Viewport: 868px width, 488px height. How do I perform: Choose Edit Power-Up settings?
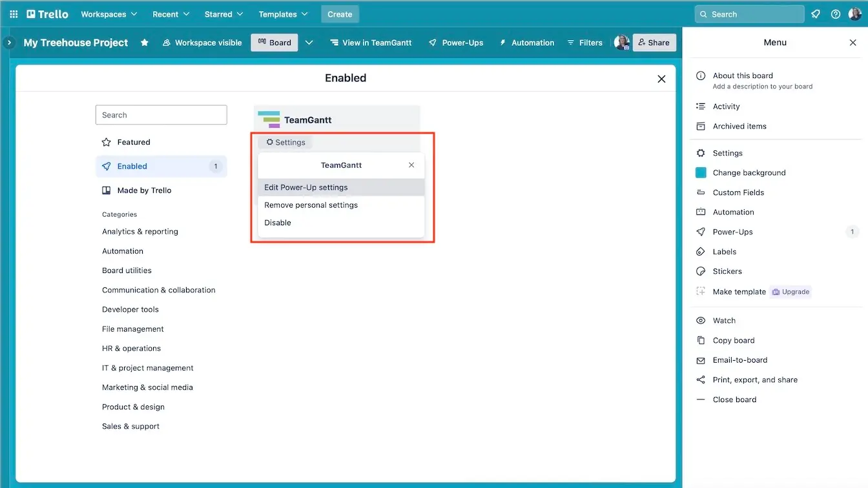[341, 187]
